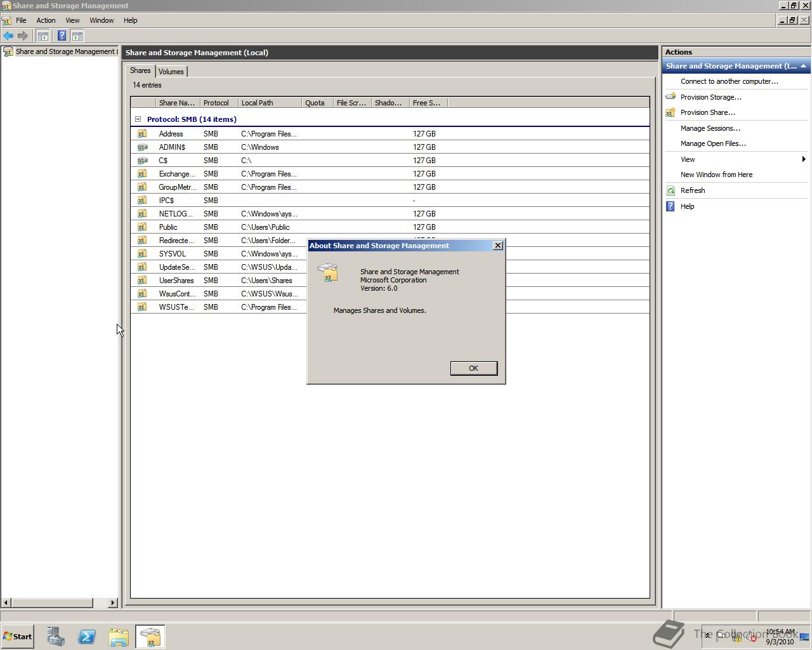
Task: Click Connect to another computer link
Action: [729, 81]
